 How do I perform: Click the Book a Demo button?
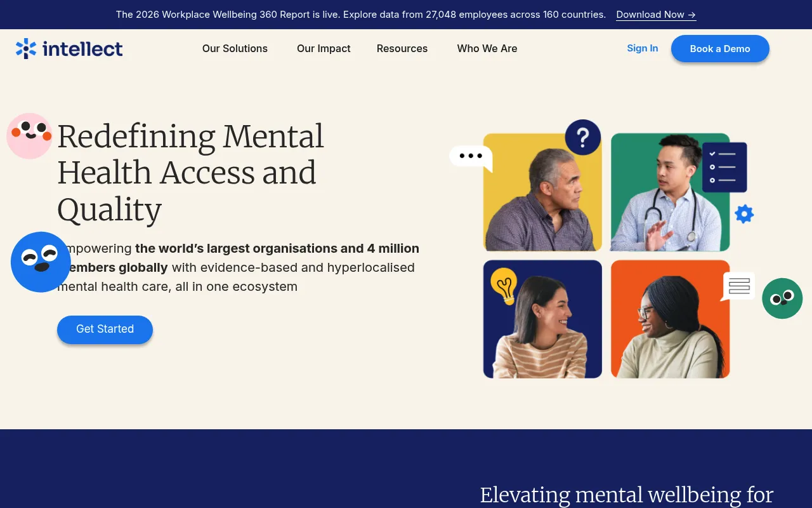click(x=720, y=49)
